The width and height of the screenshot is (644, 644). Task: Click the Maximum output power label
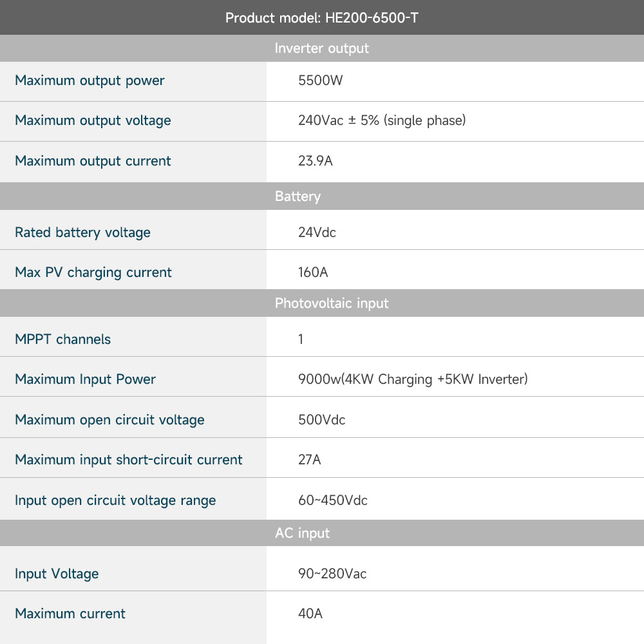89,80
